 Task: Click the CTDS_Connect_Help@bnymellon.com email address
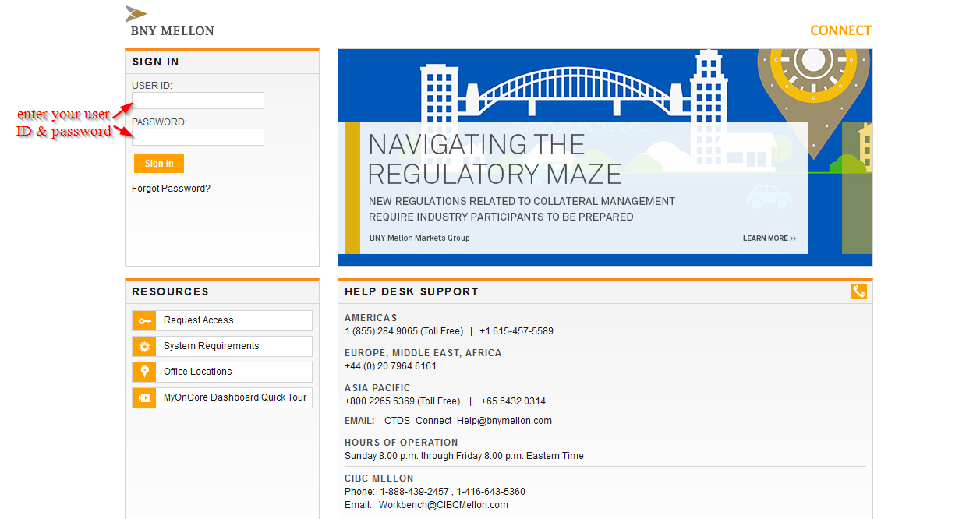pyautogui.click(x=468, y=421)
